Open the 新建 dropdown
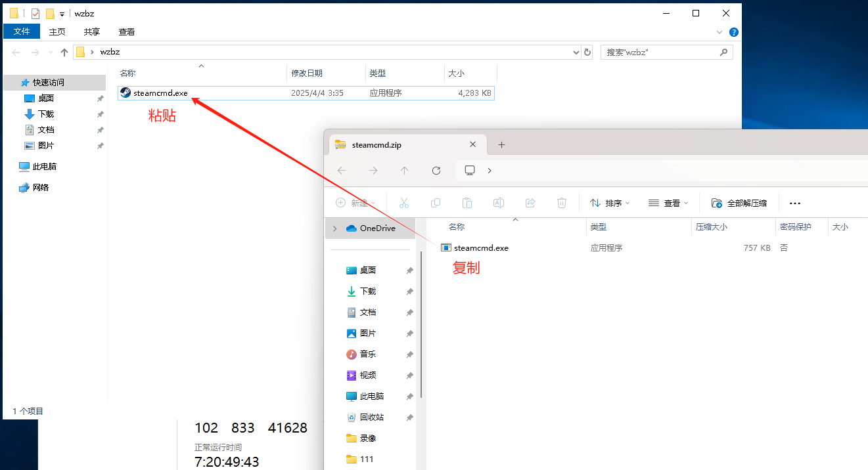868x470 pixels. coord(355,203)
